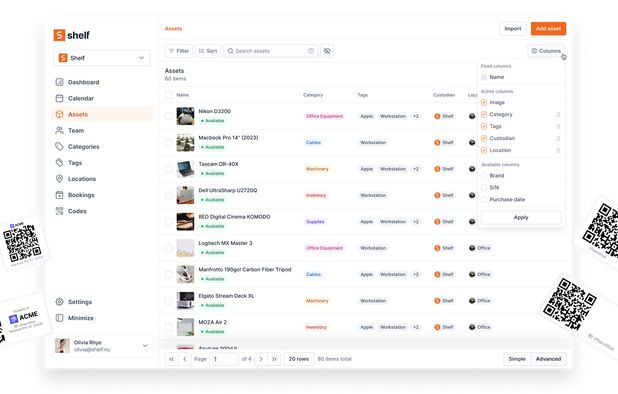Enable the S/N column checkbox
The image size is (618, 394).
pos(484,188)
